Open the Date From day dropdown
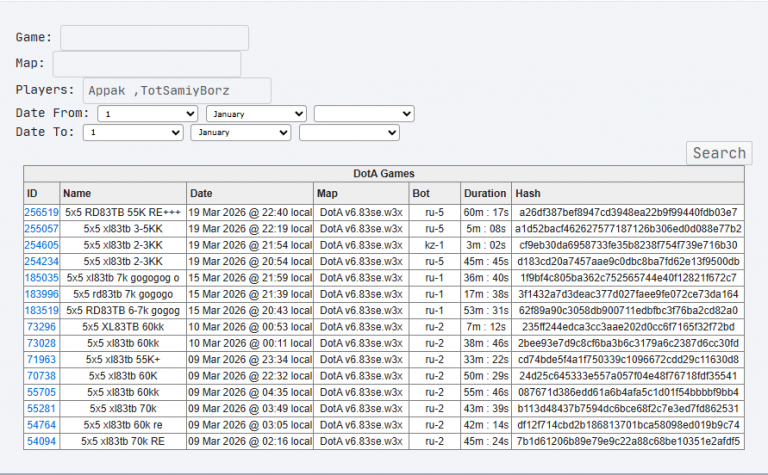The height and width of the screenshot is (475, 768). [147, 114]
